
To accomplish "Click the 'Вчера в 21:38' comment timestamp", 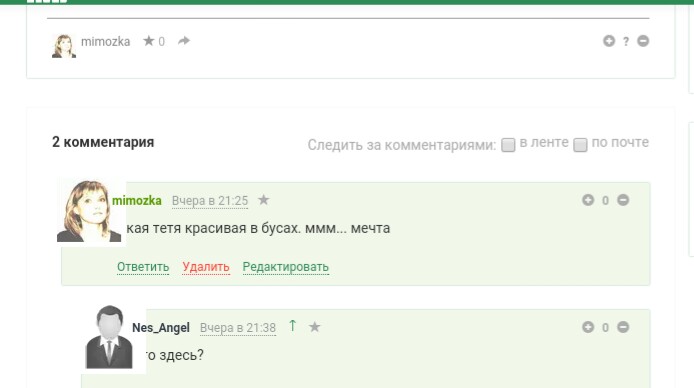I will pyautogui.click(x=238, y=328).
